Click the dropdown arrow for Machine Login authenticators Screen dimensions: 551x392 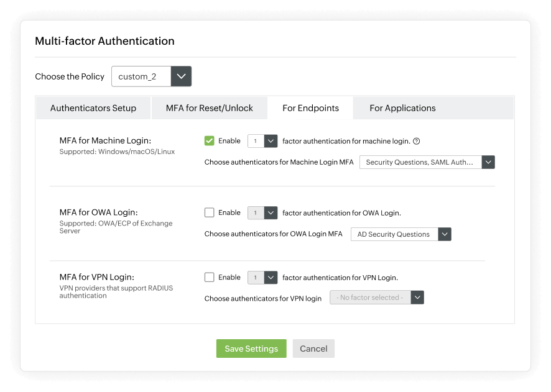tap(489, 162)
